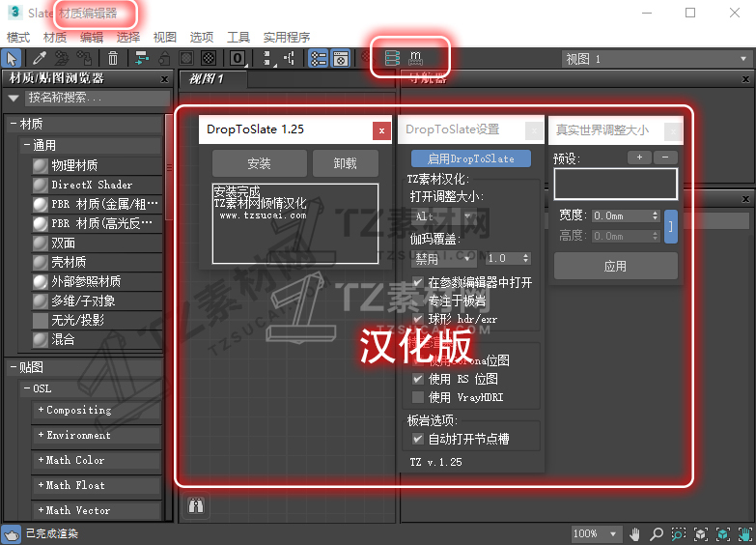Select the Zoom Region tool
This screenshot has width=756, height=545.
tap(679, 534)
